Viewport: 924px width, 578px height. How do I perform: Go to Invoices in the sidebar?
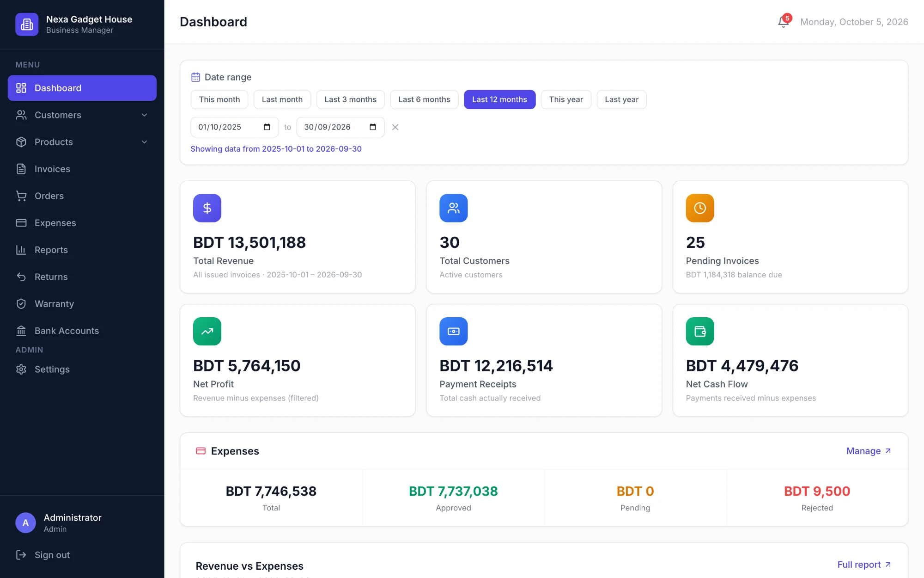coord(82,169)
